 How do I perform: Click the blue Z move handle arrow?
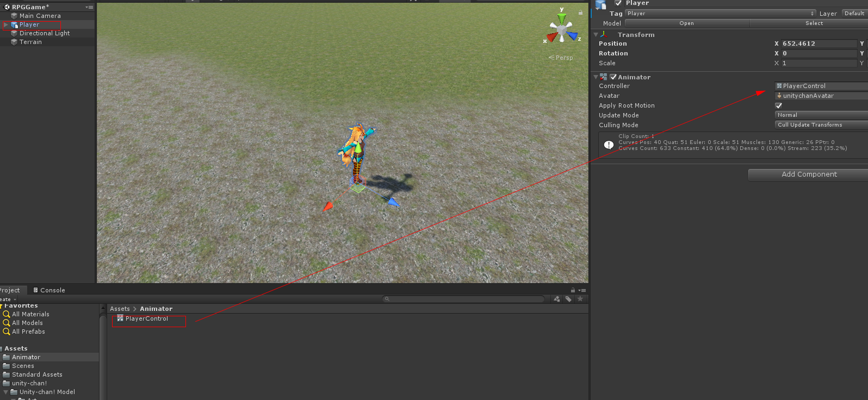point(393,202)
